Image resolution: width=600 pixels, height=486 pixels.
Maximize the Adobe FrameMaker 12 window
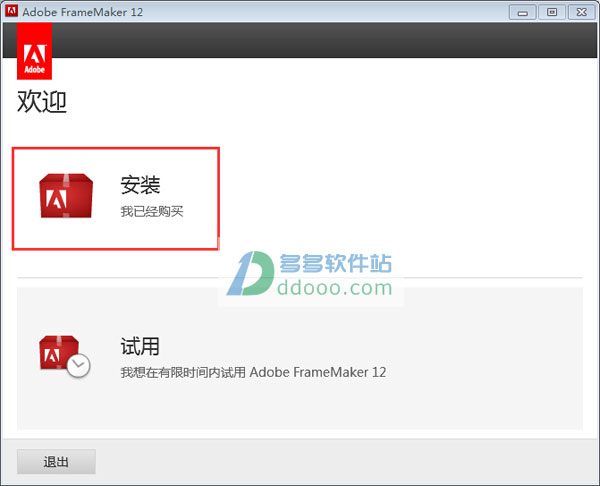point(552,12)
